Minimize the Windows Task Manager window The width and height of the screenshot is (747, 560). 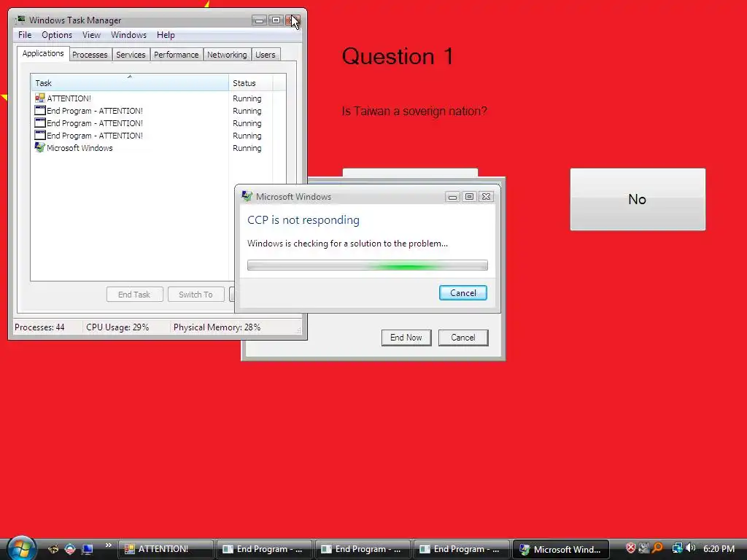(259, 20)
